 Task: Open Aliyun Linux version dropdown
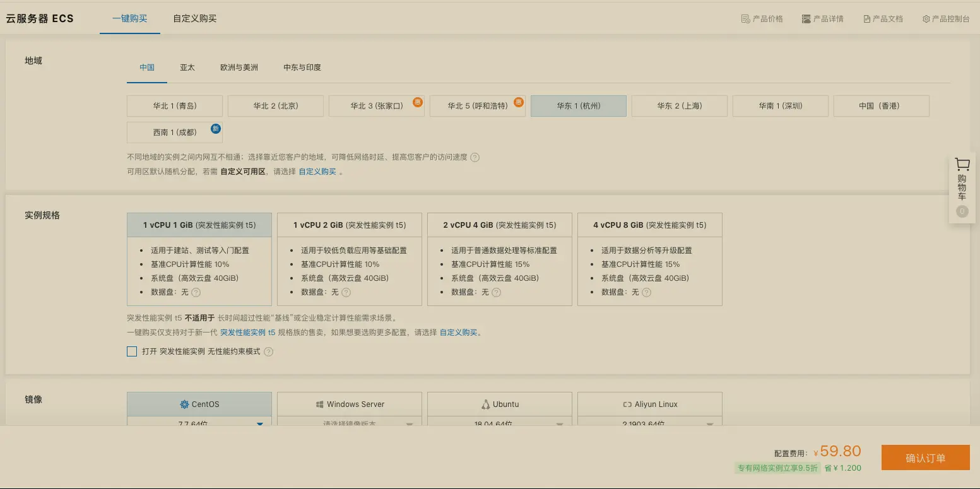(650, 421)
